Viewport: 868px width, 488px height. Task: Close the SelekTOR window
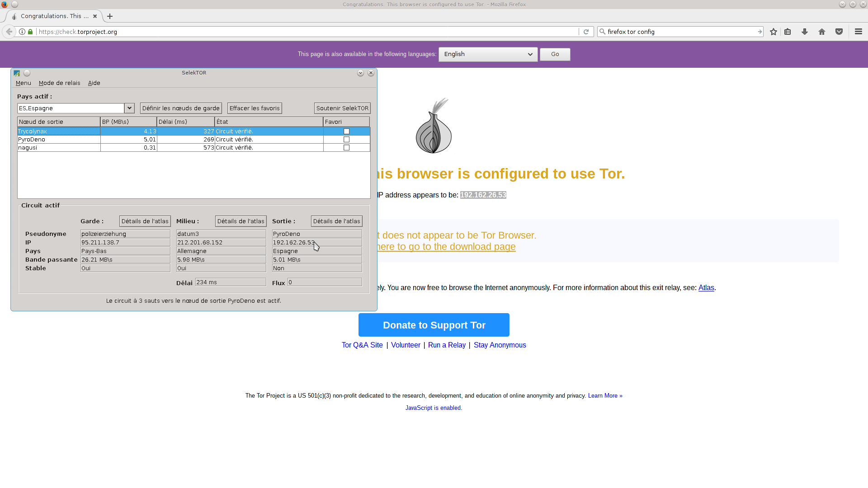(371, 73)
